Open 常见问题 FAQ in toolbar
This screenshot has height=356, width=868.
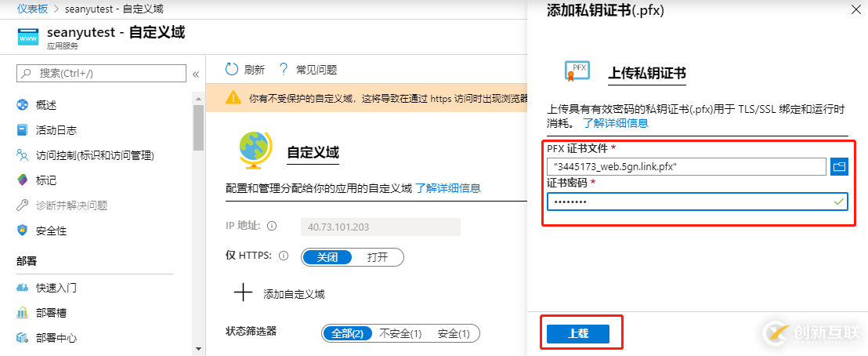pyautogui.click(x=309, y=70)
